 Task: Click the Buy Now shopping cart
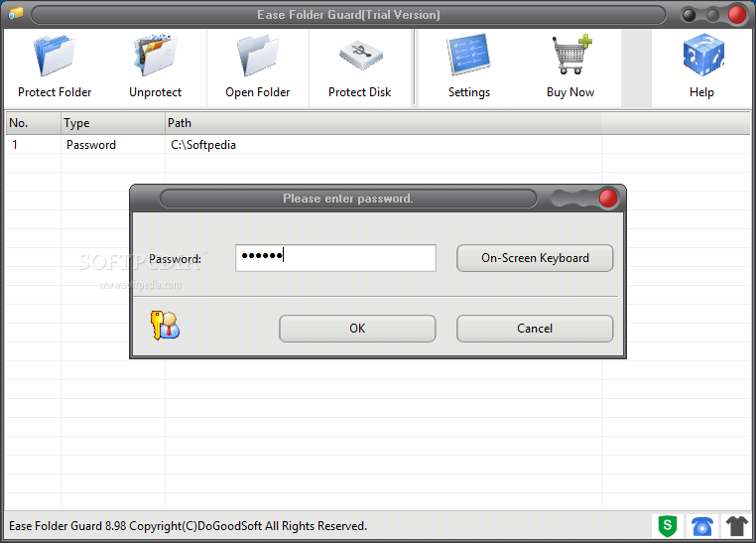tap(571, 55)
